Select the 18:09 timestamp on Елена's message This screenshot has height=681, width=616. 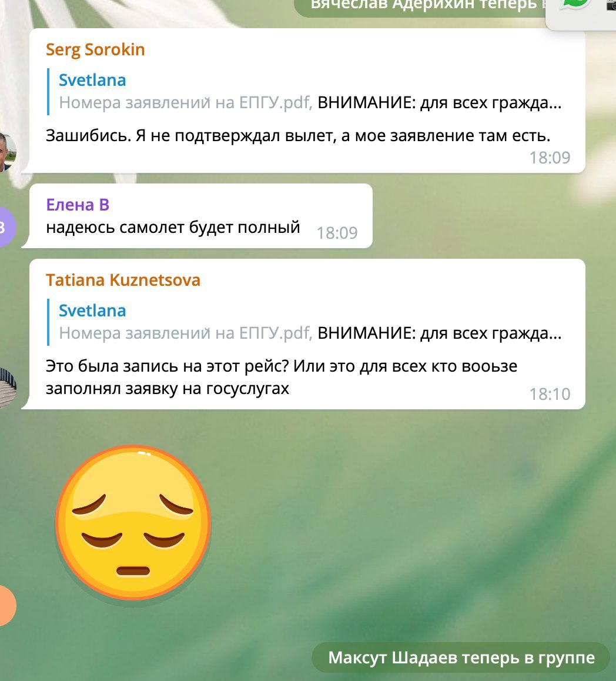pyautogui.click(x=337, y=233)
